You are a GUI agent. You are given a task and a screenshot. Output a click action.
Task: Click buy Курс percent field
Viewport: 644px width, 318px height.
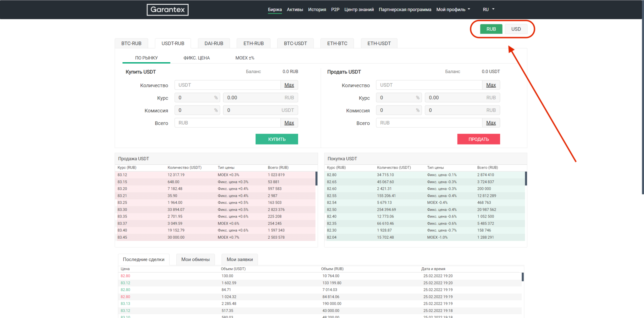pyautogui.click(x=197, y=98)
